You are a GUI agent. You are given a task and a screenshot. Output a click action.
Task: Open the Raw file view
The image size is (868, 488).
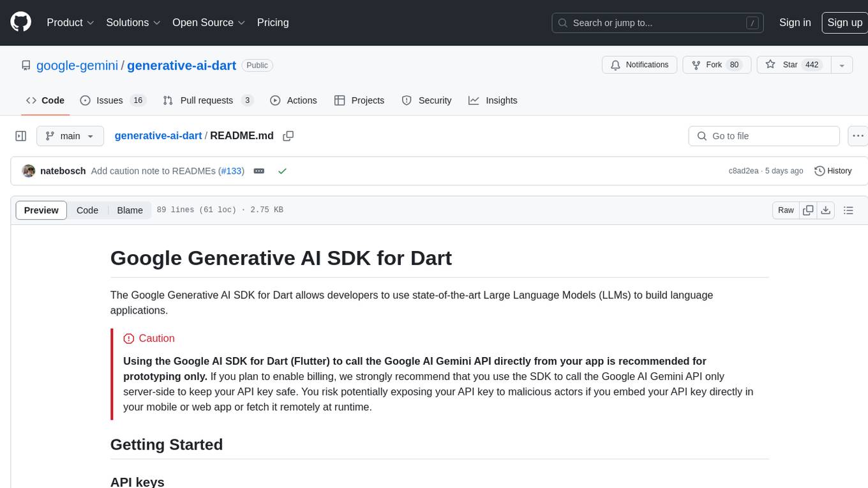[x=786, y=210]
